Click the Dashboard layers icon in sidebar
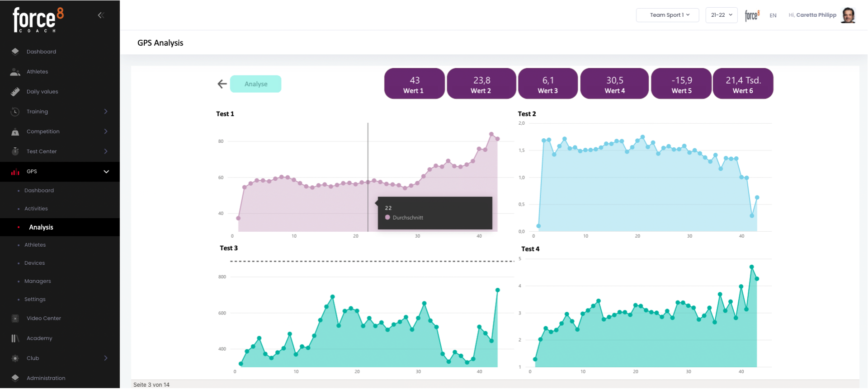This screenshot has width=868, height=389. click(x=15, y=52)
